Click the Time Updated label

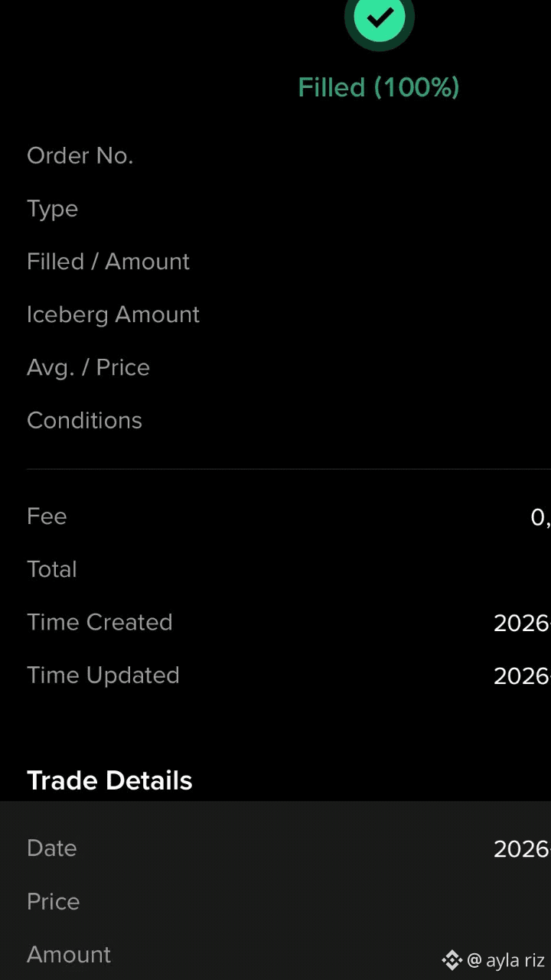pyautogui.click(x=103, y=676)
